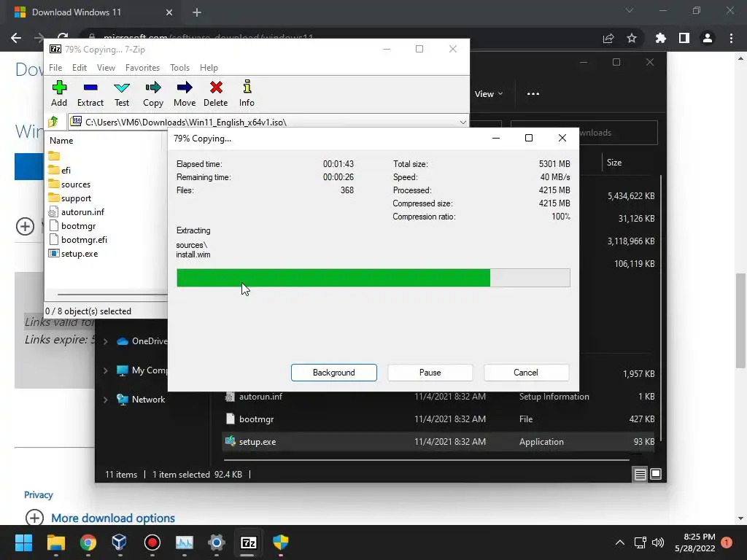The height and width of the screenshot is (560, 747).
Task: Open Windows Security shield taskbar icon
Action: [x=281, y=542]
